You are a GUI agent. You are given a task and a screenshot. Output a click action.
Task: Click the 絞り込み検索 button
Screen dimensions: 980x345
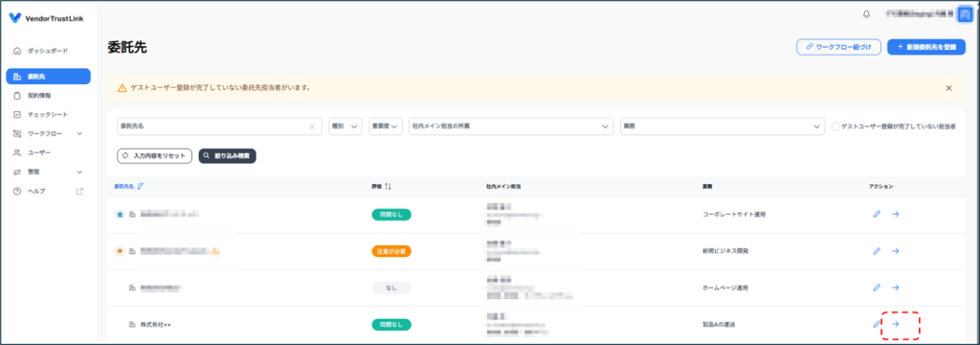click(x=228, y=155)
